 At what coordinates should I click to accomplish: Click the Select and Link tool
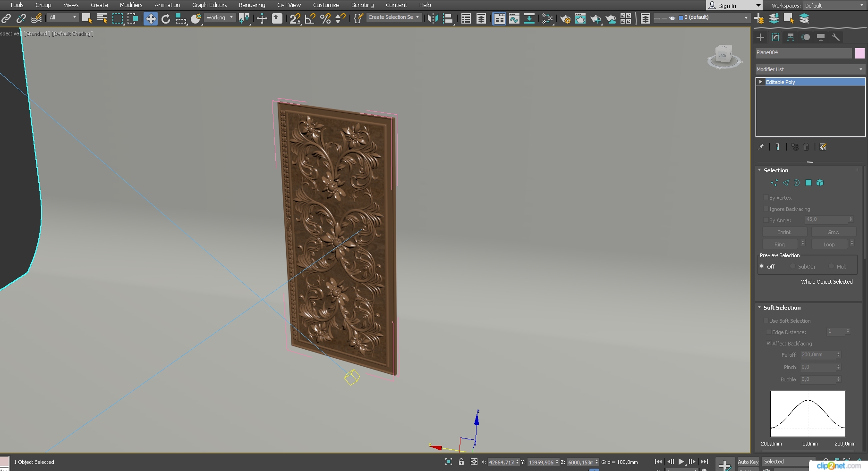pyautogui.click(x=6, y=18)
